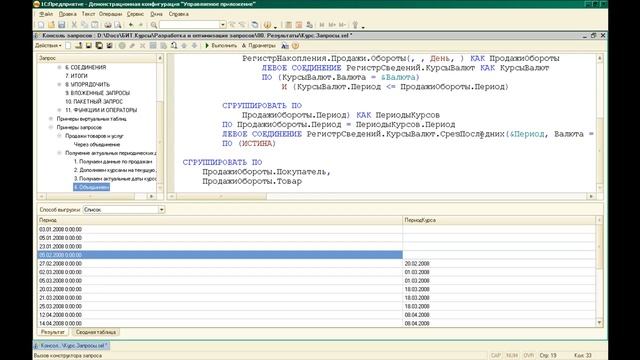Image resolution: width=640 pixels, height=360 pixels.
Task: Click the Undo arrow icon
Action: pyautogui.click(x=131, y=25)
